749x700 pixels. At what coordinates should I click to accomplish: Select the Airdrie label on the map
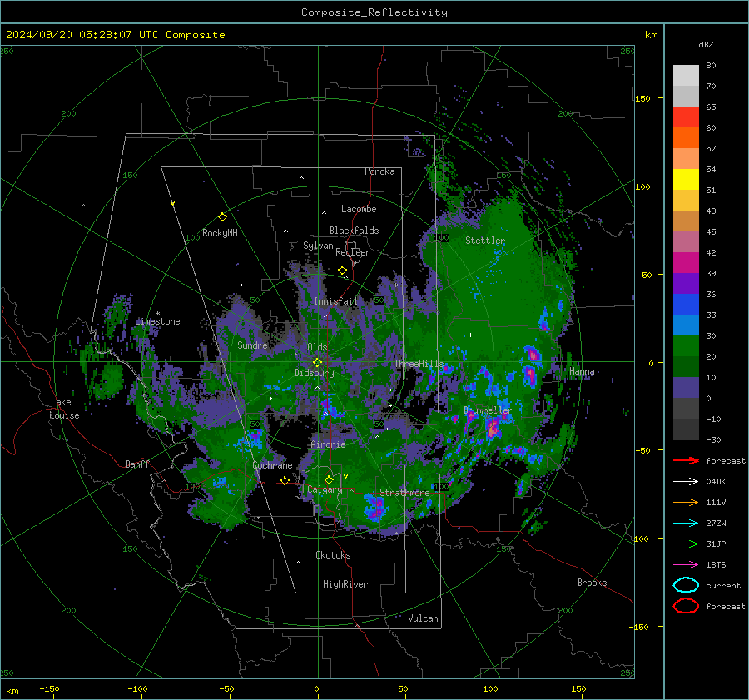(328, 444)
